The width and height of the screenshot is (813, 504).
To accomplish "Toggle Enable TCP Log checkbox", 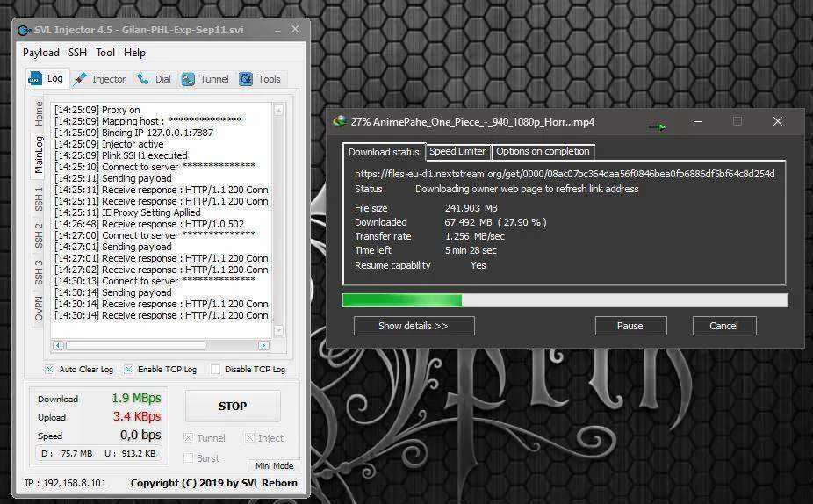I will (x=128, y=369).
